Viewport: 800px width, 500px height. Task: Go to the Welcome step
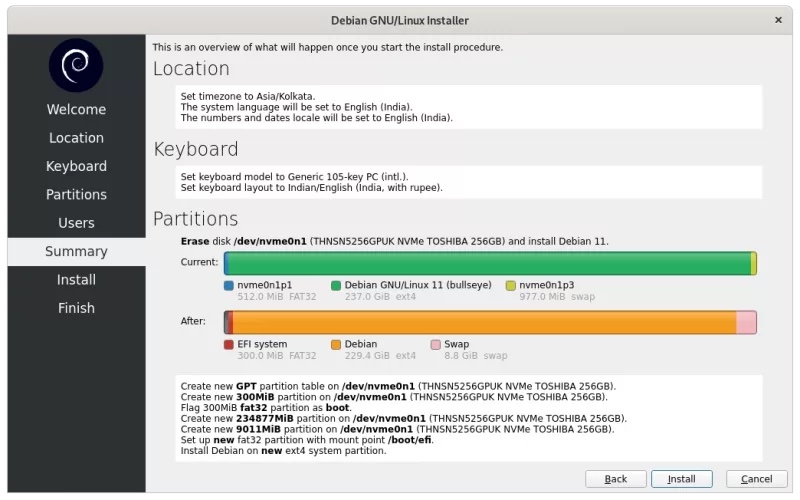coord(76,109)
